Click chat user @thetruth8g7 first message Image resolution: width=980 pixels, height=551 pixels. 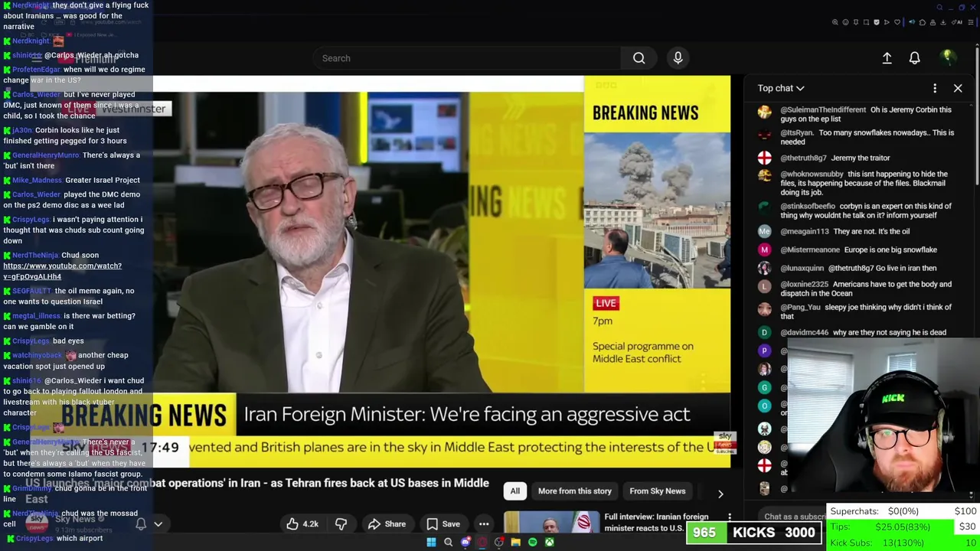(804, 158)
